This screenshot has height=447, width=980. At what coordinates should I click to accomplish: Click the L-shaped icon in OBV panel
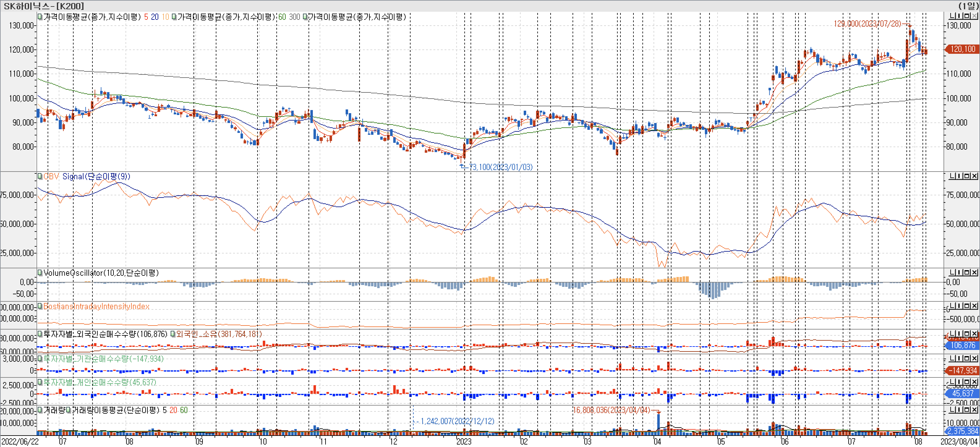[x=952, y=176]
